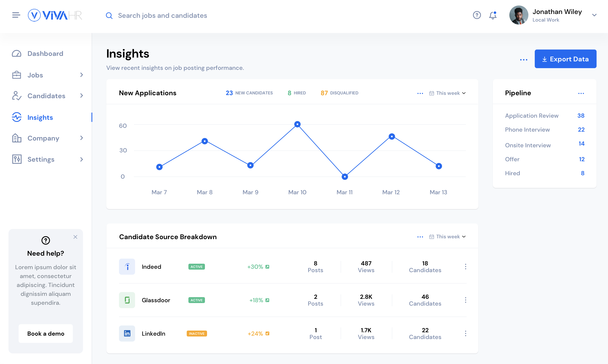The image size is (608, 364).
Task: Expand the Settings sidebar section
Action: click(x=82, y=159)
